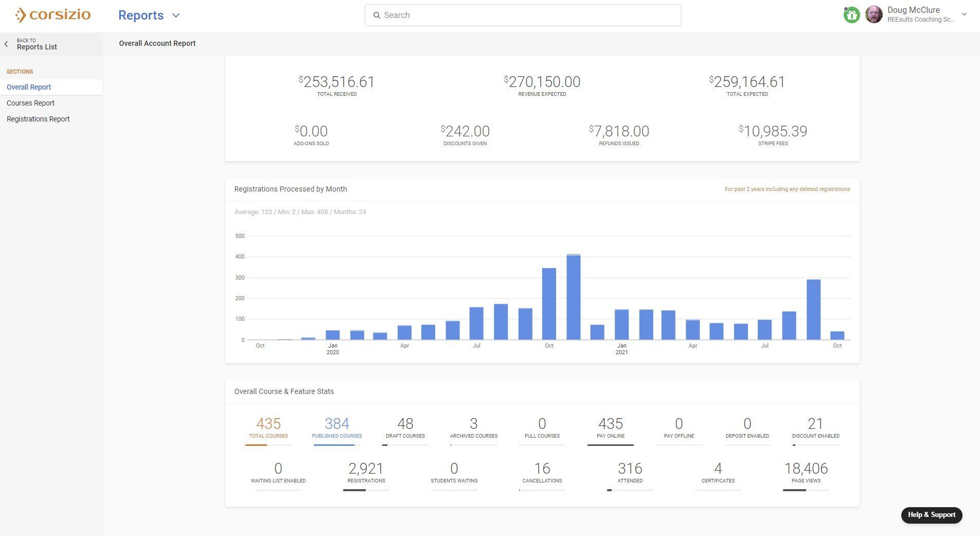Image resolution: width=980 pixels, height=536 pixels.
Task: Select Registrations Report in the sidebar
Action: [x=38, y=119]
